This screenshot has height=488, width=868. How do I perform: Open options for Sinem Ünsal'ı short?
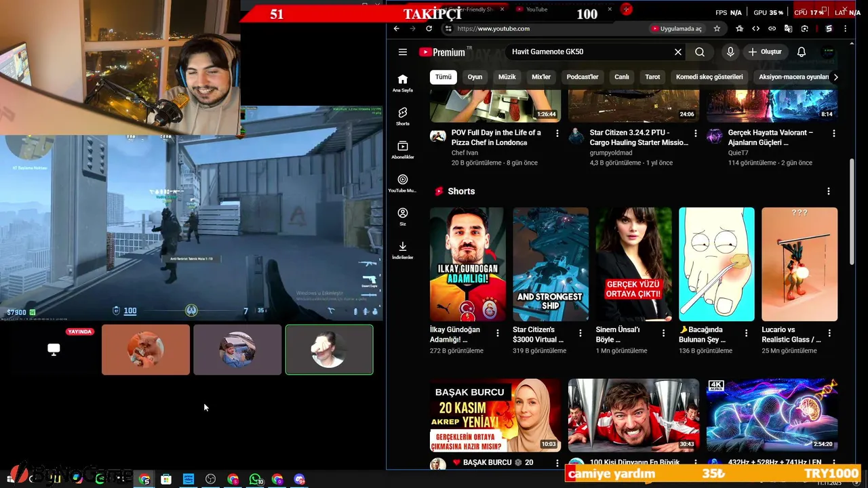pos(663,333)
